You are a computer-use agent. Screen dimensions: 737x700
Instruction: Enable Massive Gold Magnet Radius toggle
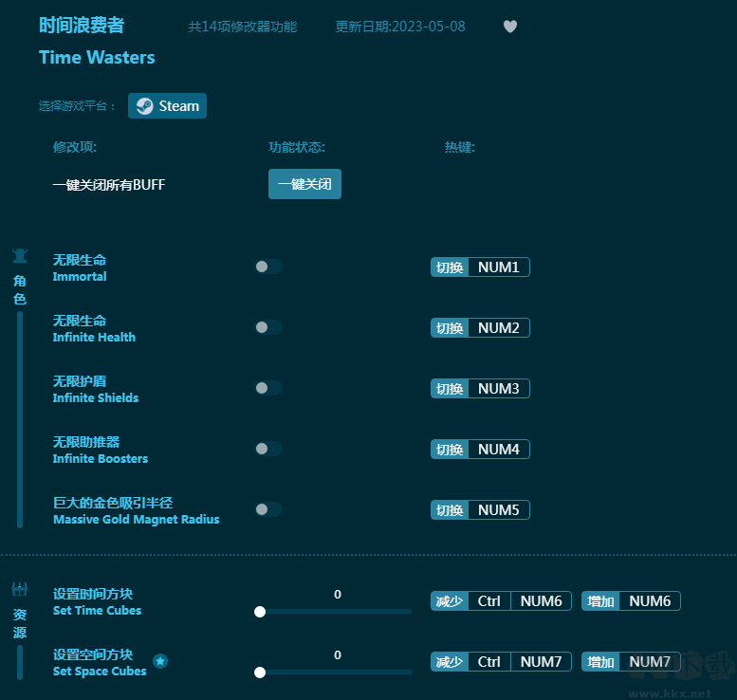(268, 509)
